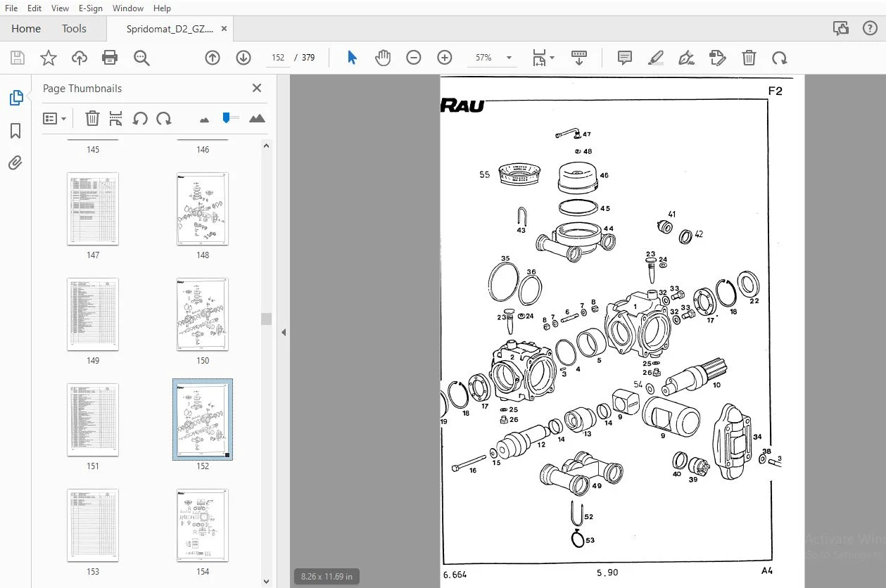
Task: Select page 149 thumbnail
Action: [93, 314]
